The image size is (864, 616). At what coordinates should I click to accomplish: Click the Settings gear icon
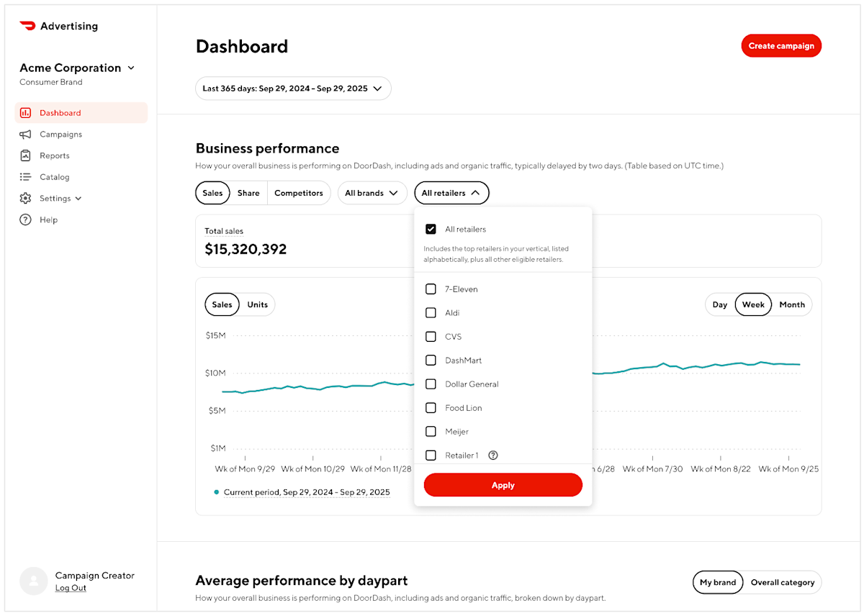[26, 199]
